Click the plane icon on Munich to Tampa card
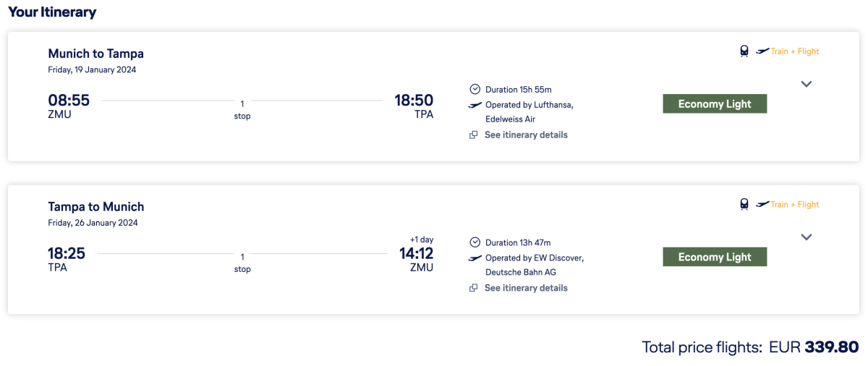The height and width of the screenshot is (366, 868). point(762,51)
